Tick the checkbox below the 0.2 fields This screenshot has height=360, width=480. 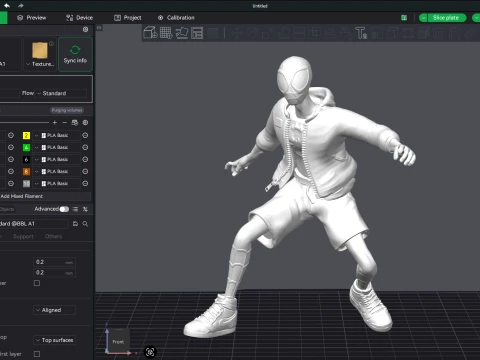pos(37,283)
